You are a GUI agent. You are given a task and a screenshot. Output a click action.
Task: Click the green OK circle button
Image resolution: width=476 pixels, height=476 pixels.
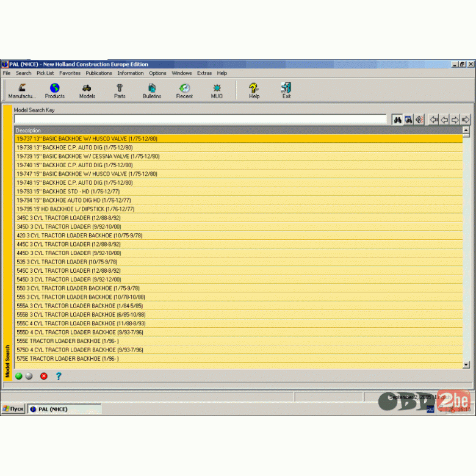pos(19,376)
